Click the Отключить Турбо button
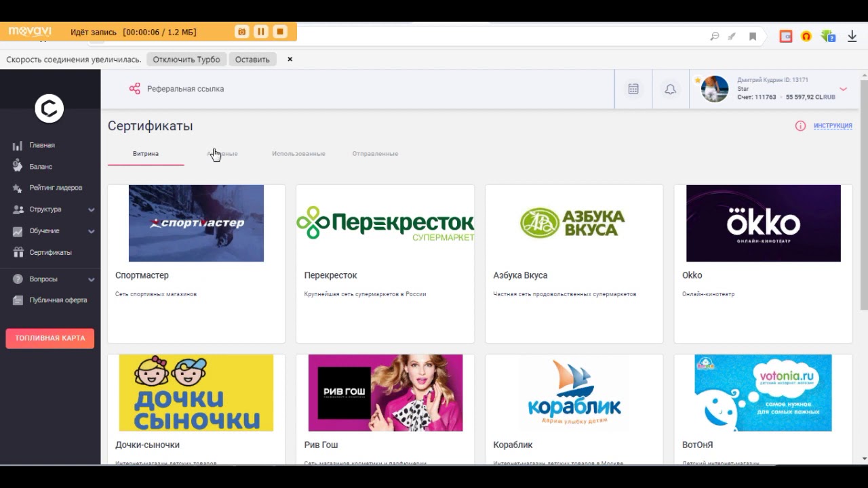Viewport: 868px width, 488px height. [186, 60]
